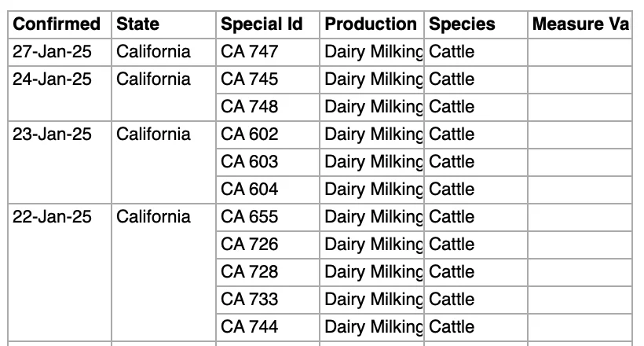This screenshot has height=346, width=644.
Task: Click the CA 726 cell
Action: tap(268, 245)
